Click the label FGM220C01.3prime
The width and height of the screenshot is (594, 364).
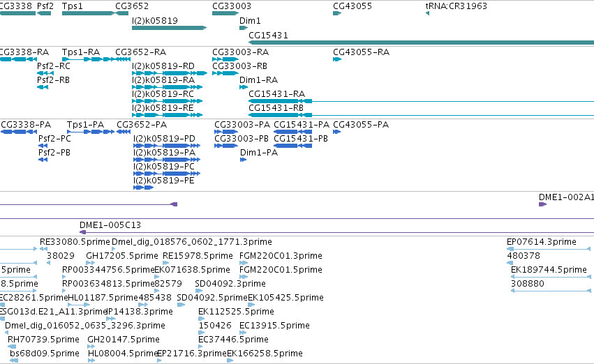[281, 256]
